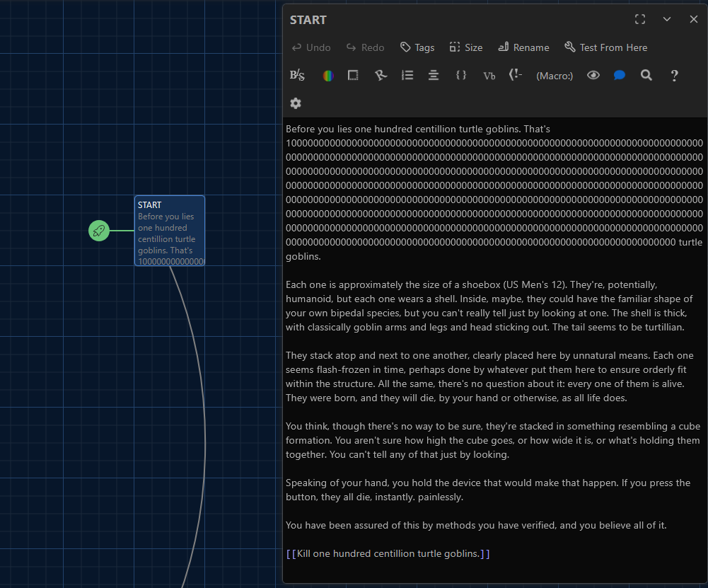
Task: Open the rainbow colour picker tool
Action: 328,76
